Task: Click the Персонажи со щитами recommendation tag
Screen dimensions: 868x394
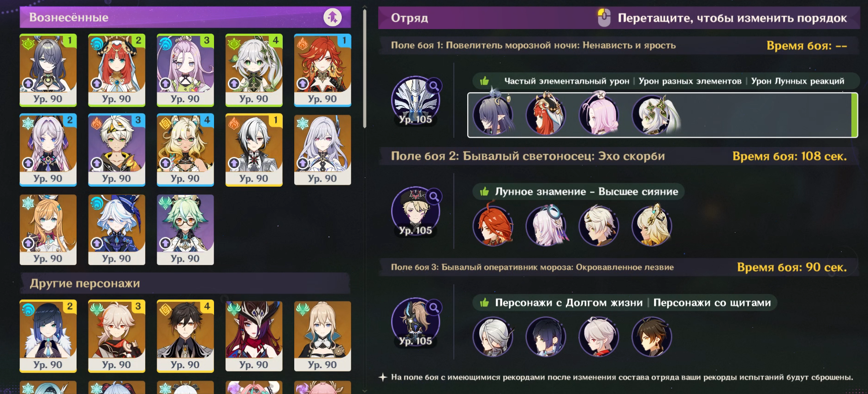Action: coord(712,303)
